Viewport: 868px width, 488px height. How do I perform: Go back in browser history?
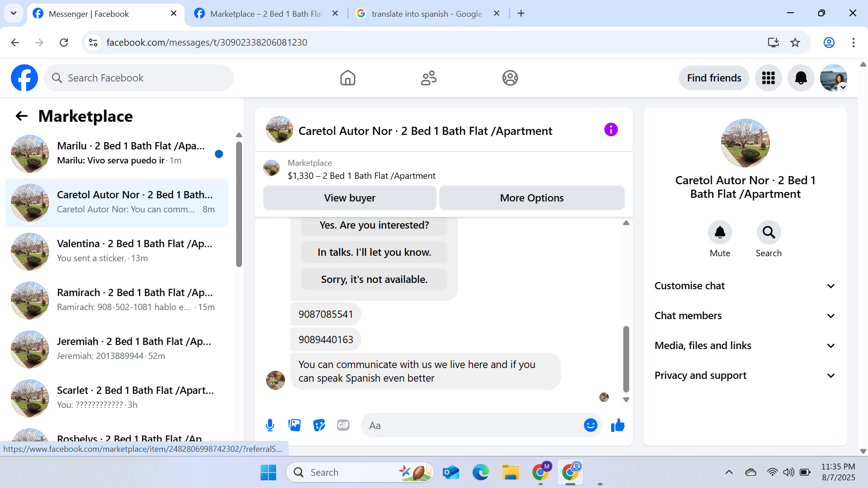15,42
